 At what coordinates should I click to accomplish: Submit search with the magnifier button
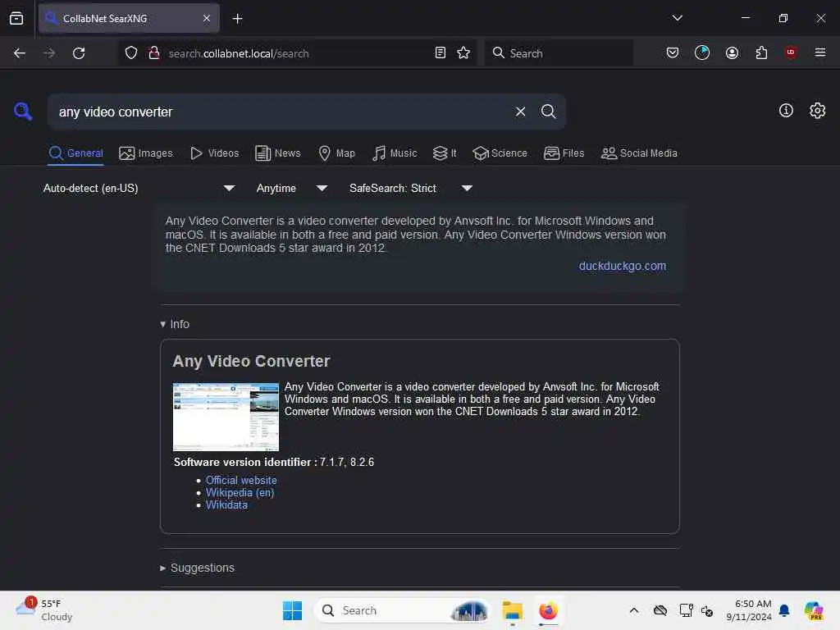pyautogui.click(x=548, y=112)
